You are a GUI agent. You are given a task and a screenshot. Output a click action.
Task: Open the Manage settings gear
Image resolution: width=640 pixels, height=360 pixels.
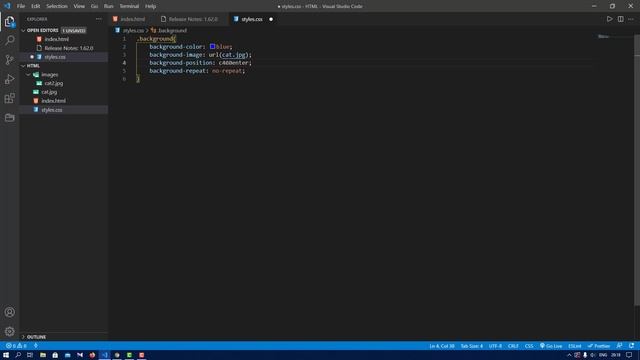(x=9, y=331)
